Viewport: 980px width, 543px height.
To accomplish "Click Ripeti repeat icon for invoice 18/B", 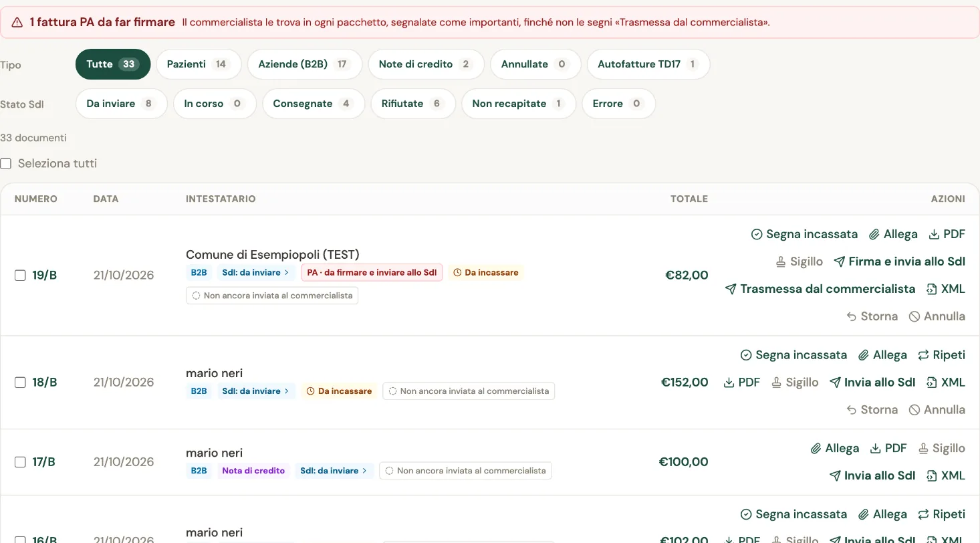I will point(923,355).
